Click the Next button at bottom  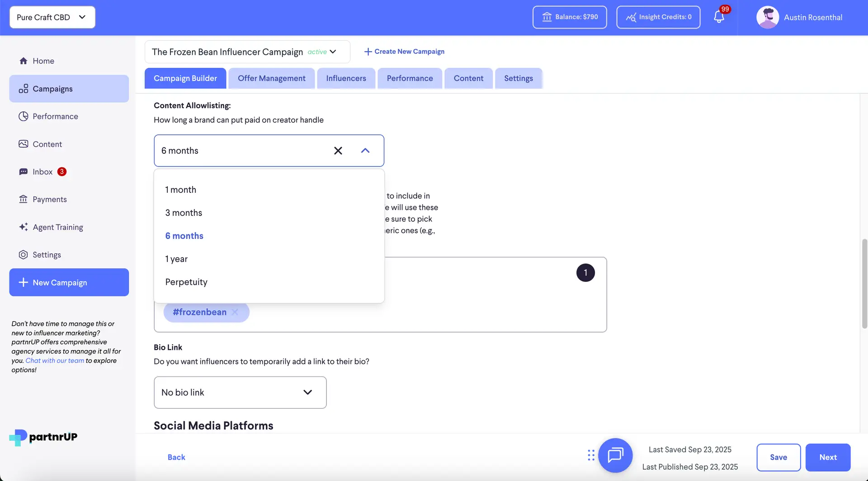827,457
